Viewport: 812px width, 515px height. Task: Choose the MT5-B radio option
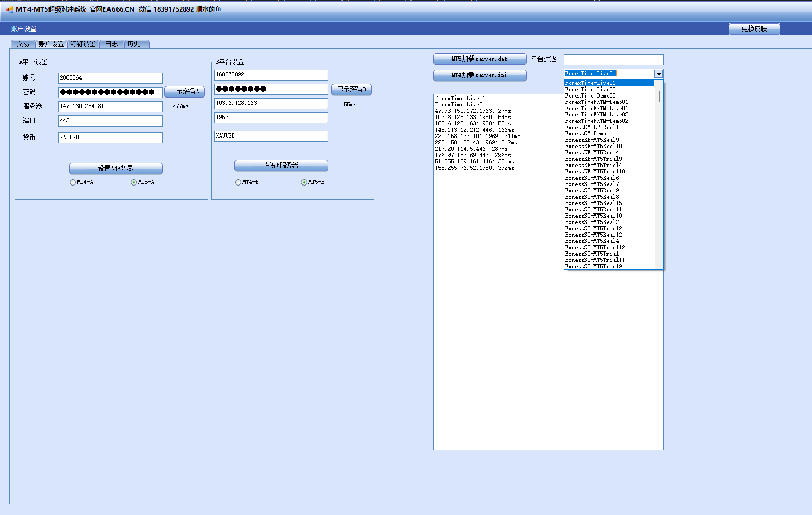point(304,182)
